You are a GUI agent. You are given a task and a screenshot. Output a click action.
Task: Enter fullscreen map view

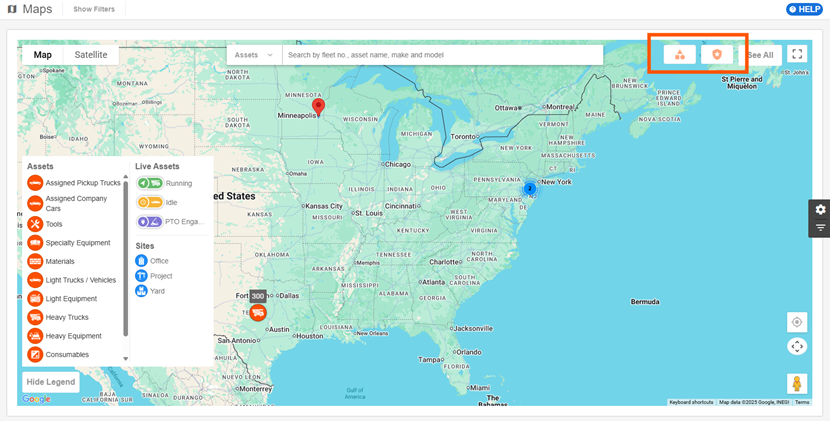(797, 54)
